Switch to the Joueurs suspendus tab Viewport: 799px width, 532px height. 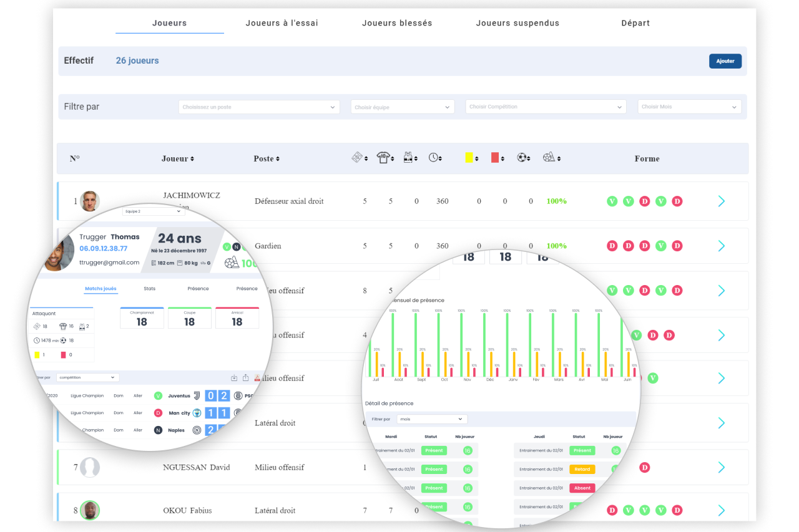(517, 23)
